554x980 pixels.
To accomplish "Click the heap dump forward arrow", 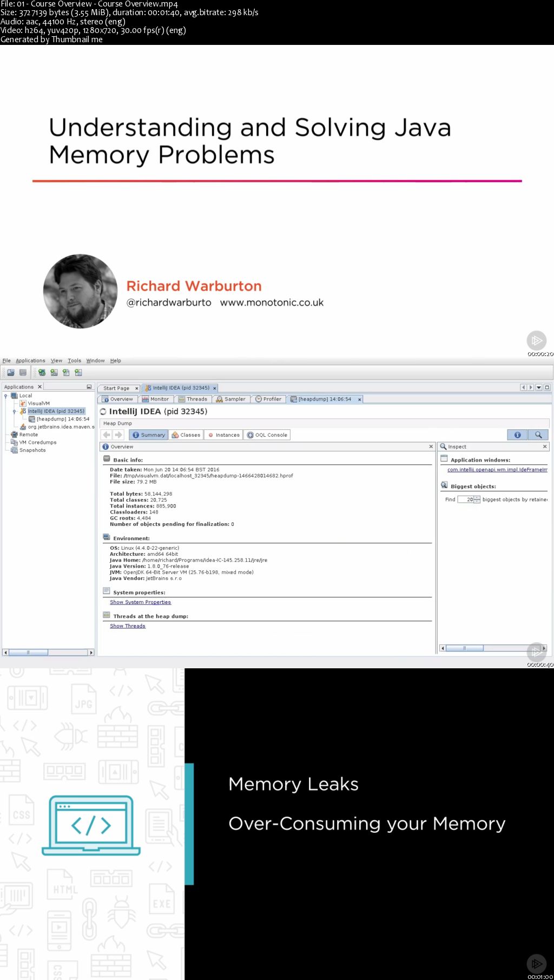I will tap(118, 435).
